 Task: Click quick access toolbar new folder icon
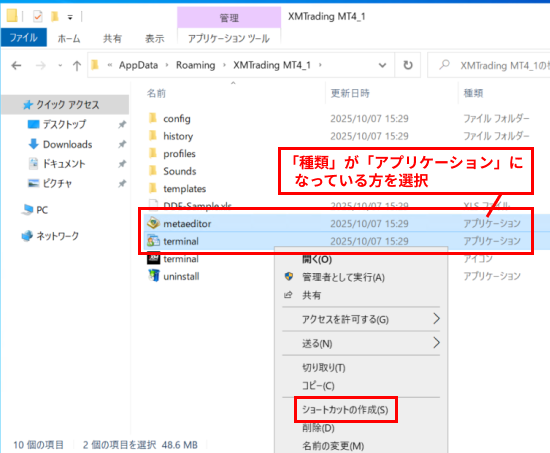click(55, 16)
